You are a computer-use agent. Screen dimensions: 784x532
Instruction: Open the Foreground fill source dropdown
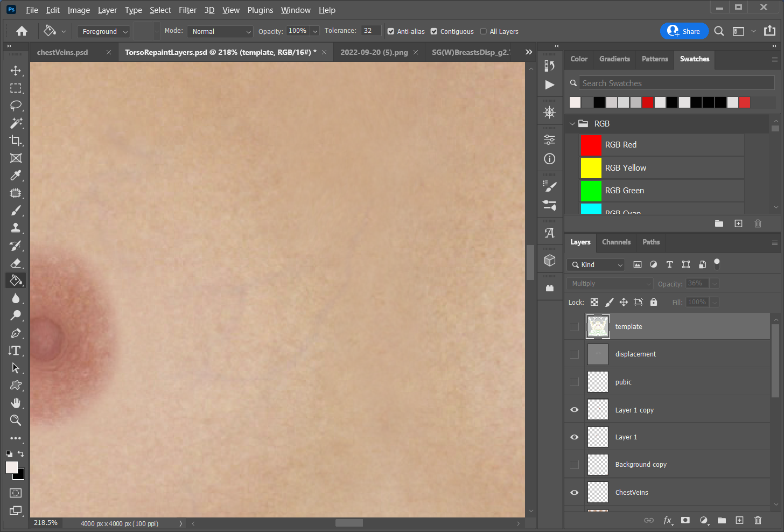click(x=103, y=31)
